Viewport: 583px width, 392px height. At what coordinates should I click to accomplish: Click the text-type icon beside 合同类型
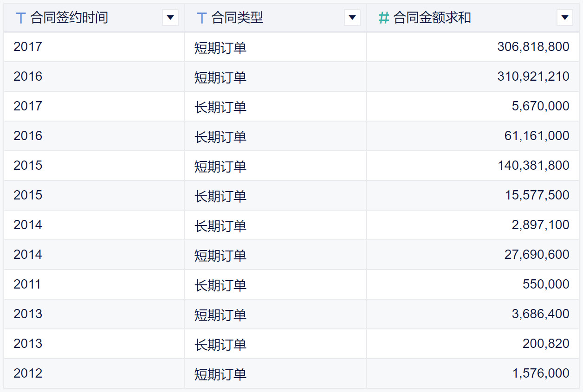(201, 18)
